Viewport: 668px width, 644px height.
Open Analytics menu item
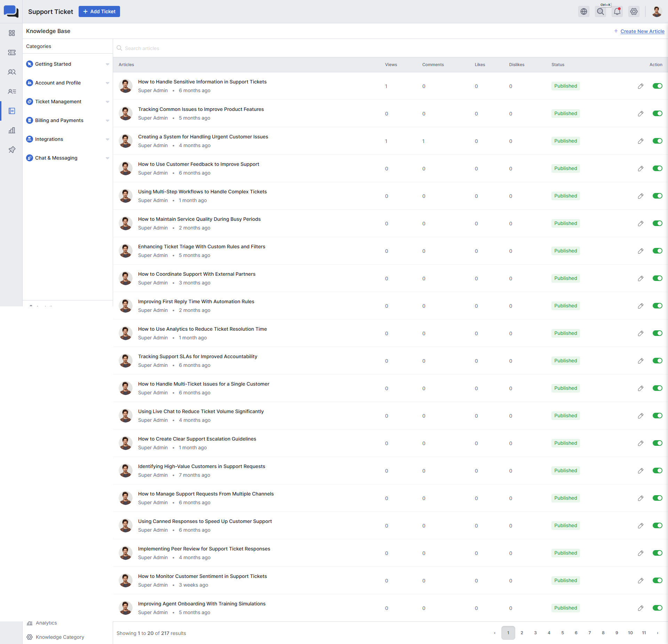click(x=46, y=623)
